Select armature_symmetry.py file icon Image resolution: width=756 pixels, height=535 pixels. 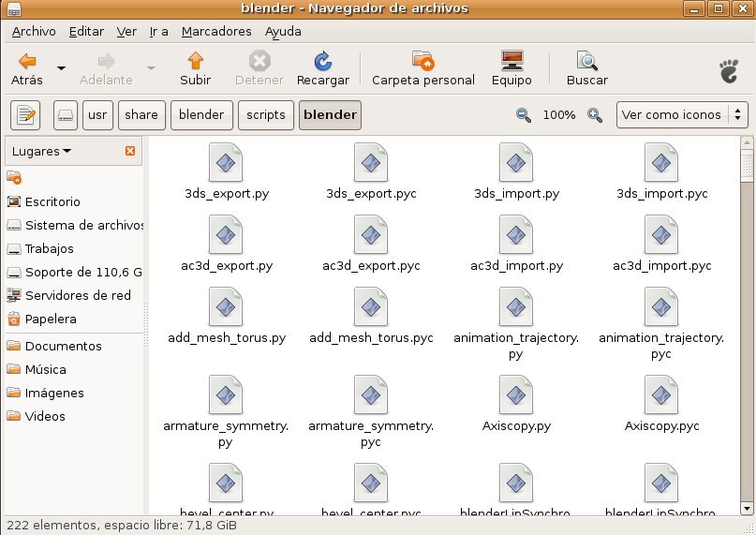[x=226, y=395]
